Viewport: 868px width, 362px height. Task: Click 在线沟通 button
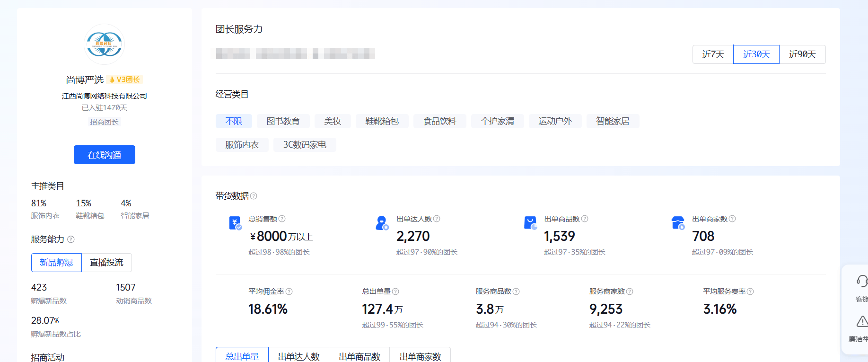(x=105, y=155)
